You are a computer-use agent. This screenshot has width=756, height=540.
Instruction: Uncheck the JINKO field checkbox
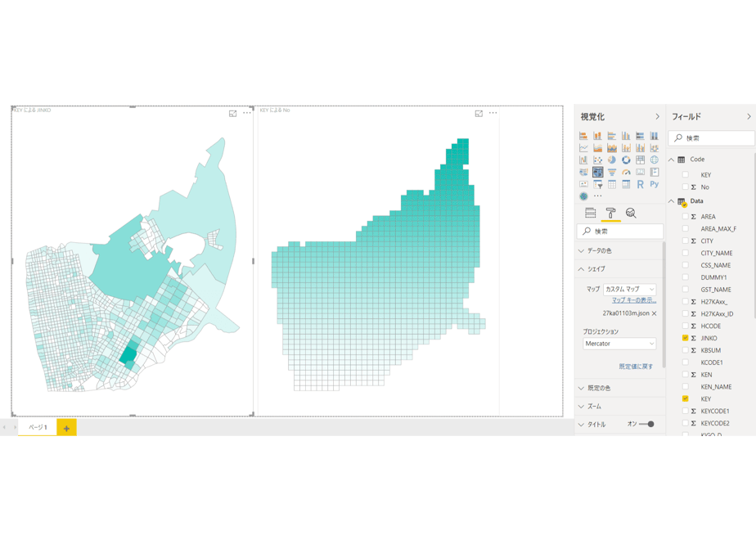pos(685,338)
